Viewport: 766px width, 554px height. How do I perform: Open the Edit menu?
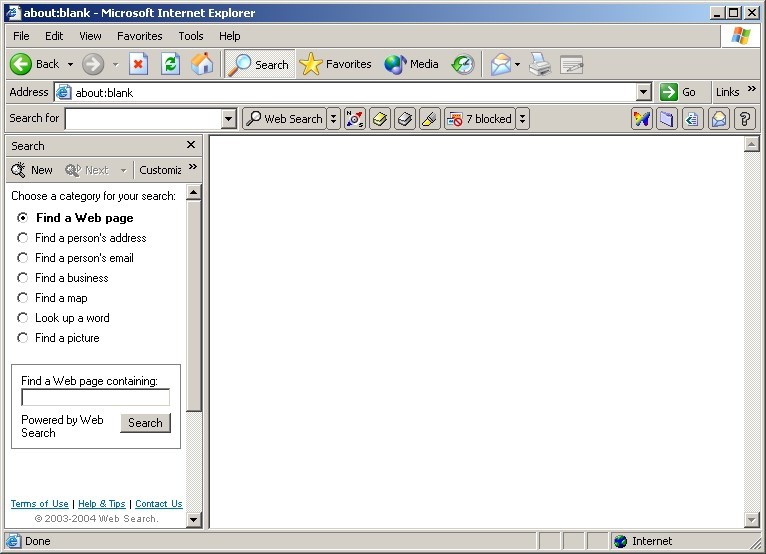tap(54, 36)
